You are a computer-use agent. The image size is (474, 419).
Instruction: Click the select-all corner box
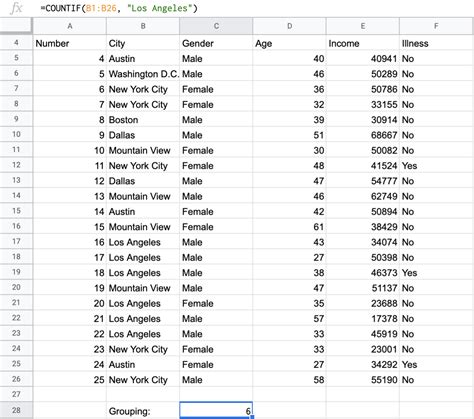tap(16, 26)
